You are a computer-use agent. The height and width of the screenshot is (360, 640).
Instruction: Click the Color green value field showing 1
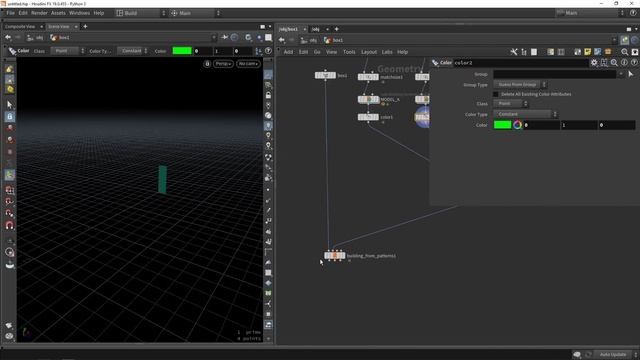(x=579, y=125)
